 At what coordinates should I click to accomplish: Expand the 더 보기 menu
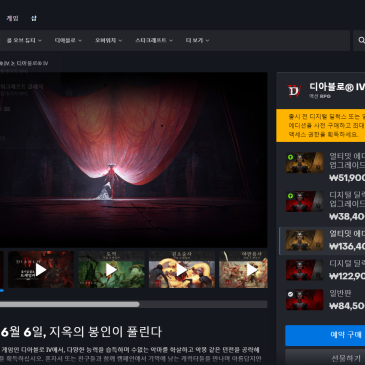point(197,40)
